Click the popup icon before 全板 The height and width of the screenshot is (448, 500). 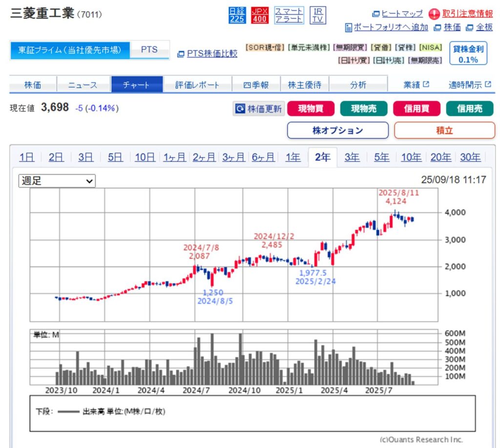point(469,28)
